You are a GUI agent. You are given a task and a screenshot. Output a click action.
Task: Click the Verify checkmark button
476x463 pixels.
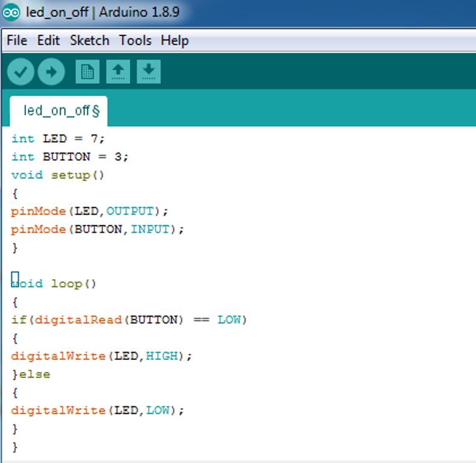21,72
